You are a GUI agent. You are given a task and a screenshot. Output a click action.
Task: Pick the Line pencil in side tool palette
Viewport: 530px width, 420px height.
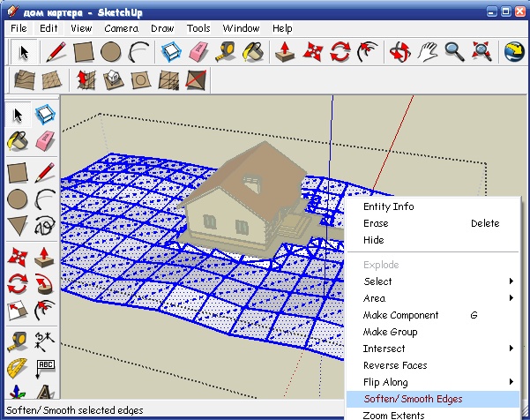[x=45, y=172]
